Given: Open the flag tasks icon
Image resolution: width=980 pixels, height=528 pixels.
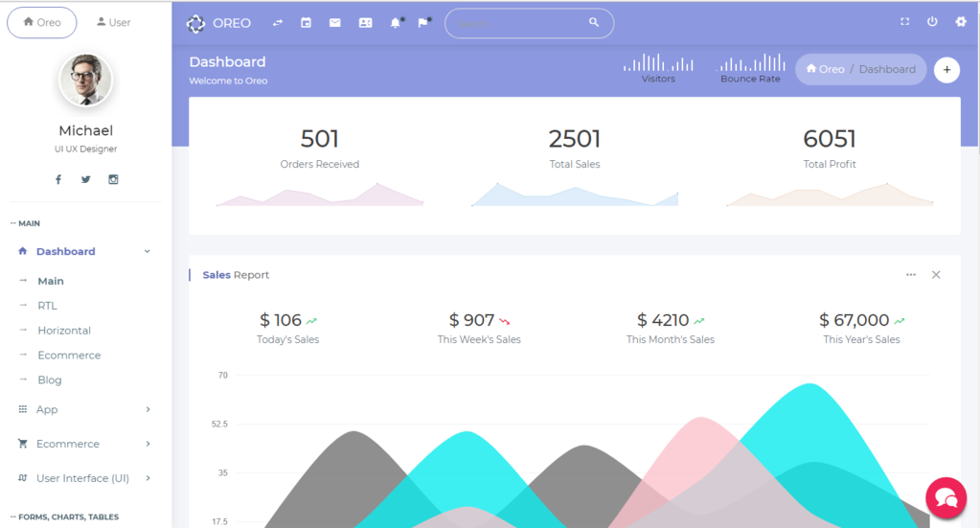Looking at the screenshot, I should click(423, 22).
